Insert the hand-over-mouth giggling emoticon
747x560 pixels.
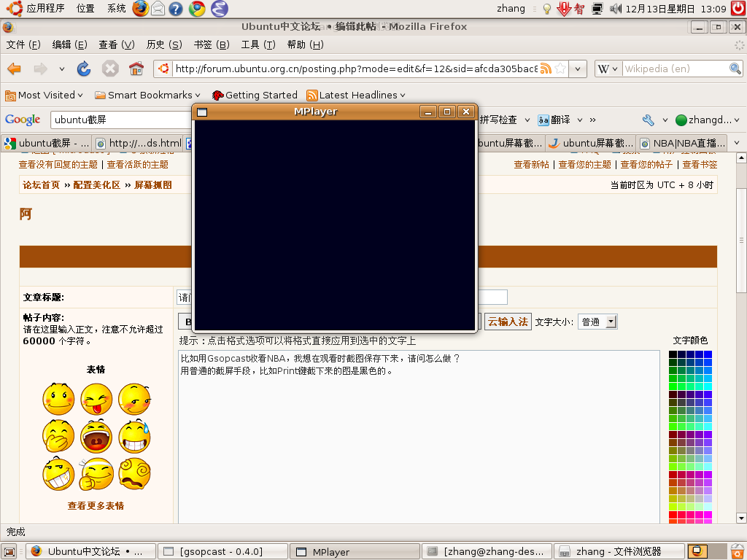click(58, 436)
